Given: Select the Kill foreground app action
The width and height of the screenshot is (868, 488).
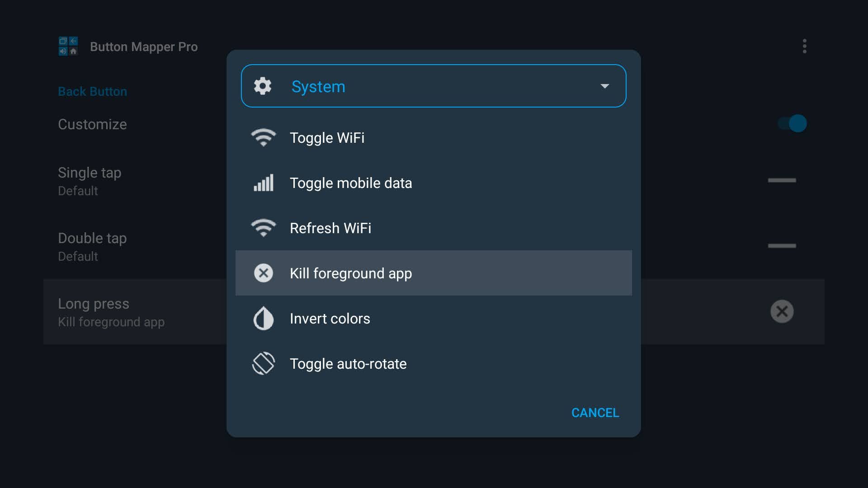Looking at the screenshot, I should pos(351,273).
